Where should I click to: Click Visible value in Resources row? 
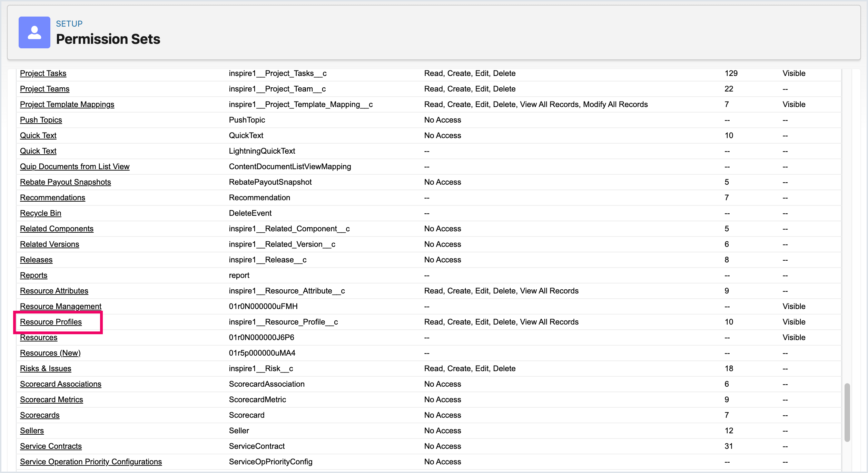coord(794,337)
